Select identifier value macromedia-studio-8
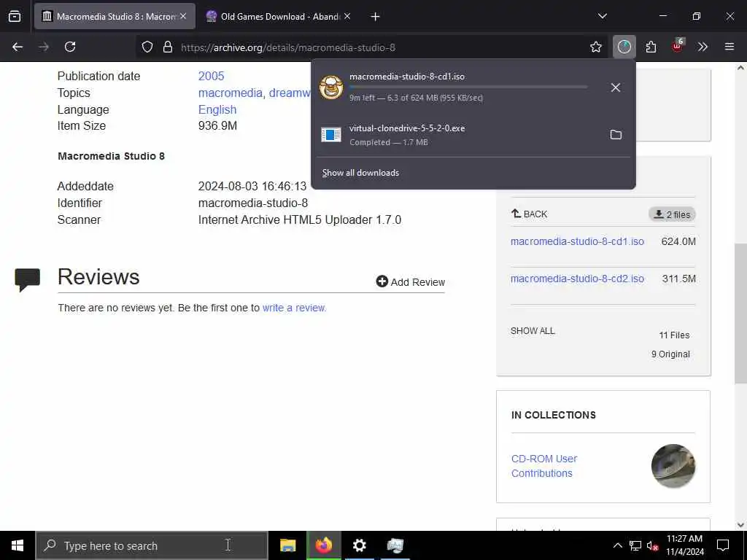The width and height of the screenshot is (747, 560). coord(253,203)
